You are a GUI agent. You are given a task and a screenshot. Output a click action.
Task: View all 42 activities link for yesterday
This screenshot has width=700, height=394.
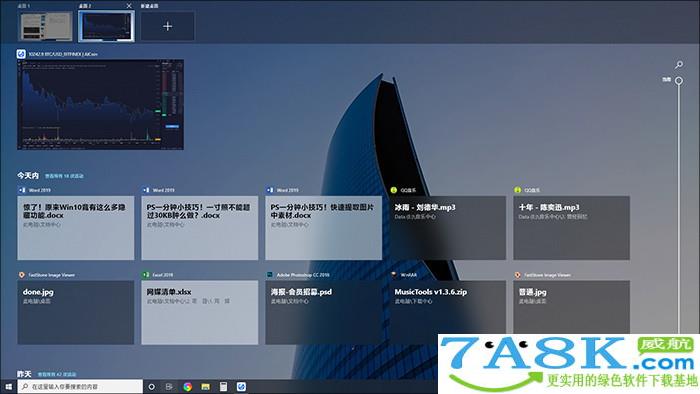coord(57,374)
